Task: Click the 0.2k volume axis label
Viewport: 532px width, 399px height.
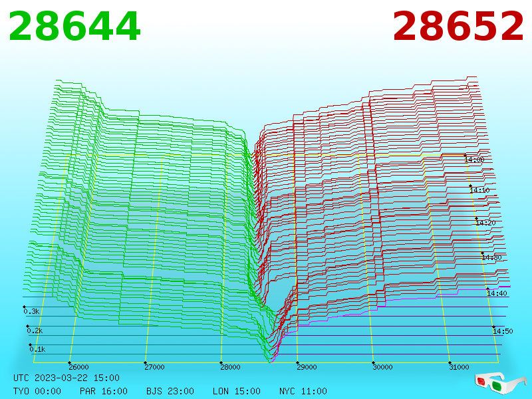Action: point(35,331)
